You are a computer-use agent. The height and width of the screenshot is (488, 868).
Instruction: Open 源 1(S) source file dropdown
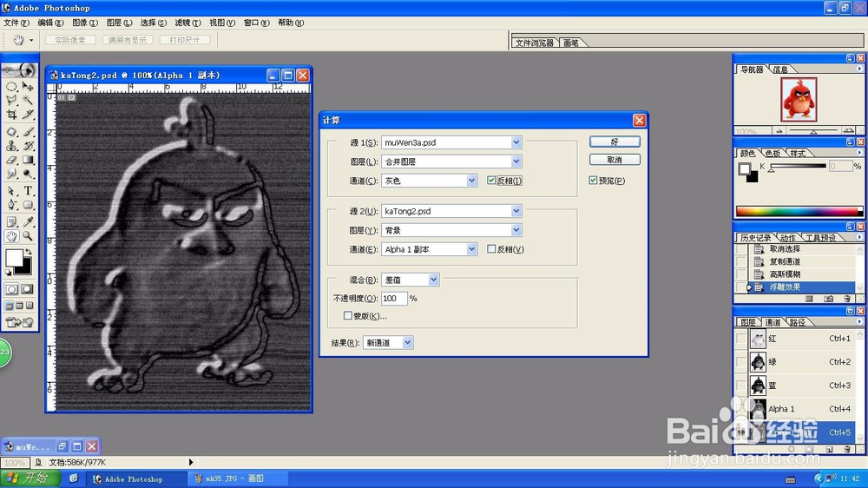pyautogui.click(x=516, y=142)
